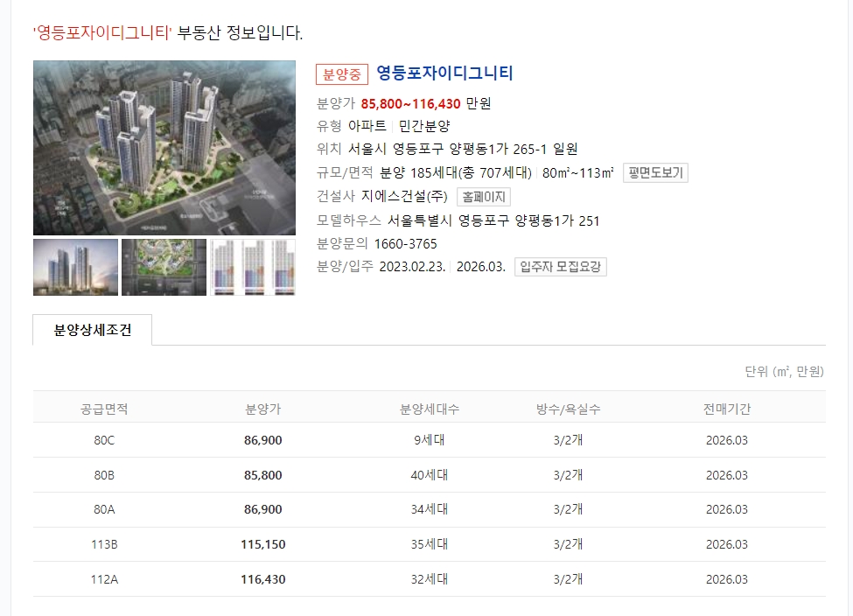Viewport: 853px width, 616px height.
Task: Click the 민간분양 type text
Action: tap(424, 126)
